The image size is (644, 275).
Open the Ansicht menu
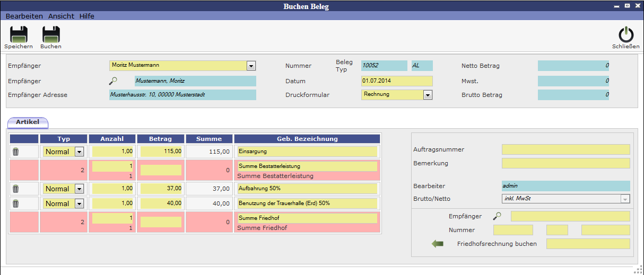pos(61,16)
